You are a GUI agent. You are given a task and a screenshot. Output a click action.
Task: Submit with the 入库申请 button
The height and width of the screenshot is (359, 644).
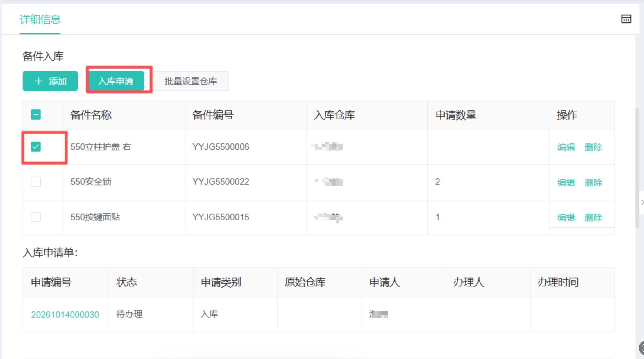pos(116,81)
